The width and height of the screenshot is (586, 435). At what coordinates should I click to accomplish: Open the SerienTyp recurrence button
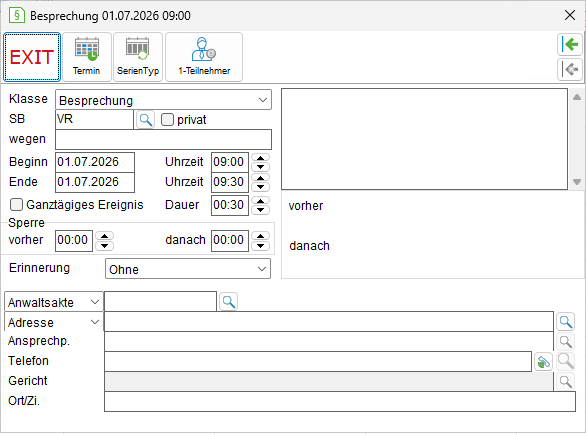(x=138, y=57)
